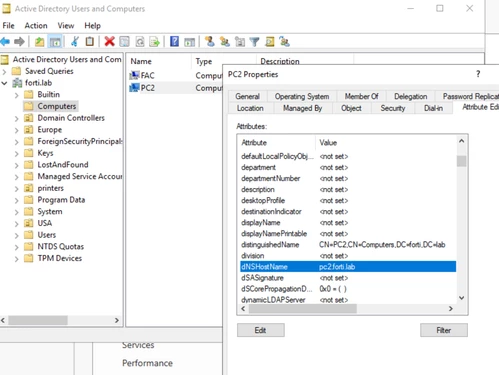
Task: Click the Edit button
Action: pos(261,330)
